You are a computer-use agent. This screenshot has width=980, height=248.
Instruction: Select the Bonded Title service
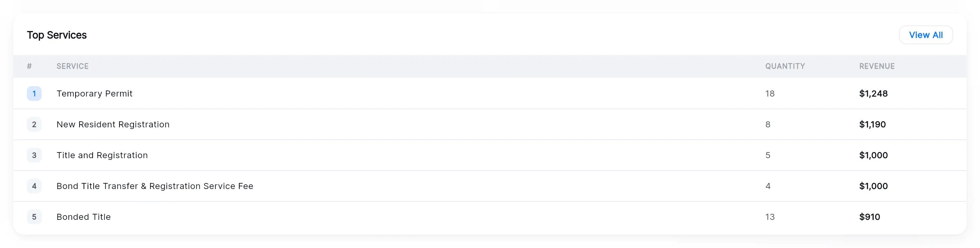(84, 216)
